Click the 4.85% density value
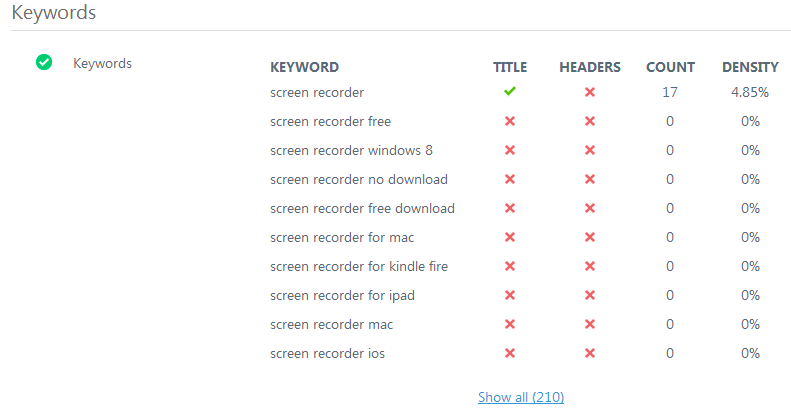791x416 pixels. 750,92
